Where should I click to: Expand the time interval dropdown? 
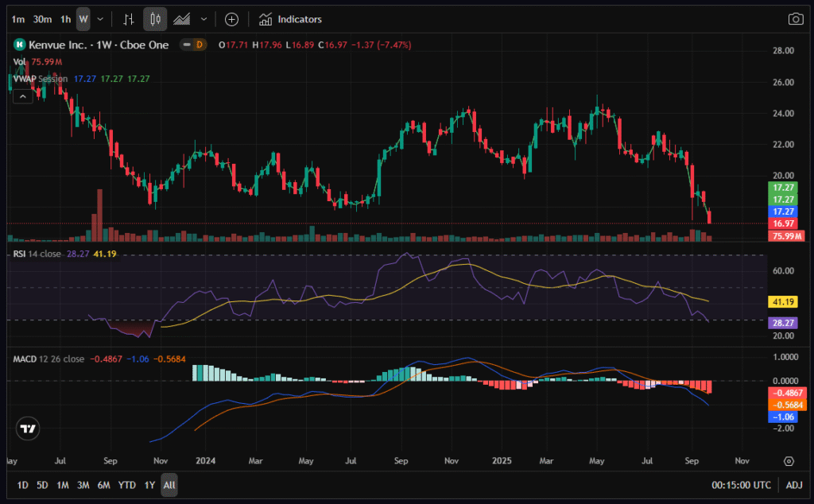pos(99,19)
